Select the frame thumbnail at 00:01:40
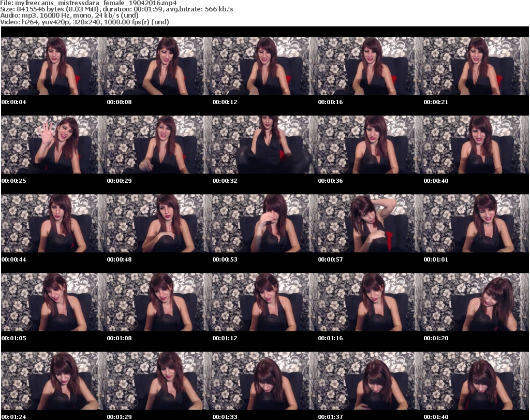 click(476, 381)
